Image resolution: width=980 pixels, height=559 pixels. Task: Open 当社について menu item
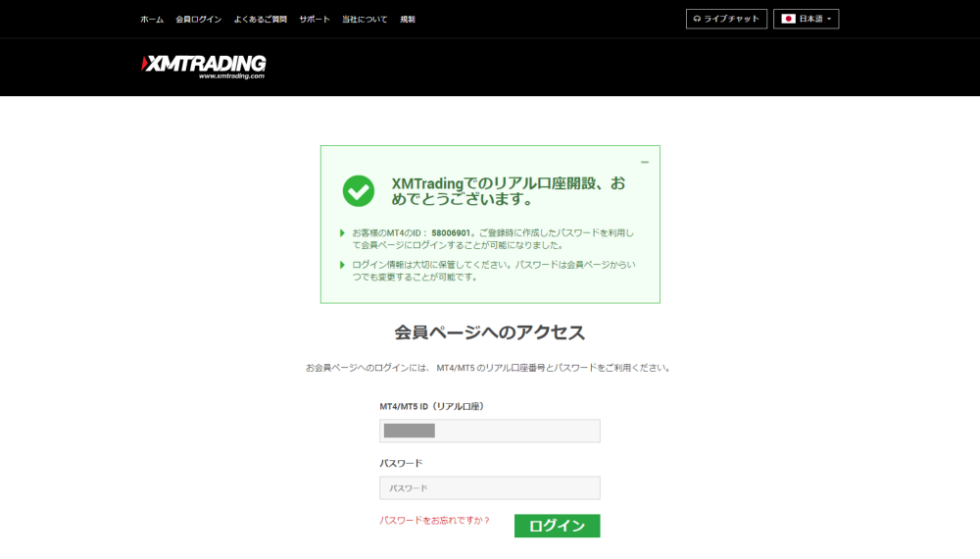(365, 20)
